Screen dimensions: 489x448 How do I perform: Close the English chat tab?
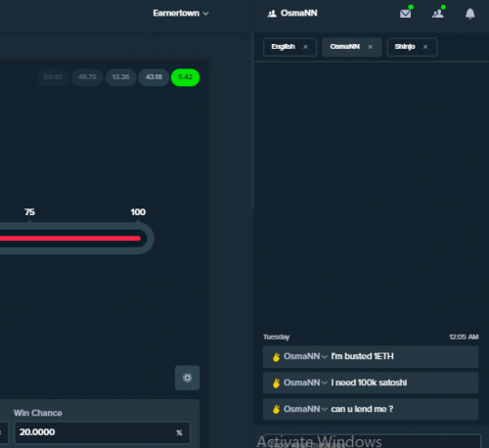(x=305, y=47)
